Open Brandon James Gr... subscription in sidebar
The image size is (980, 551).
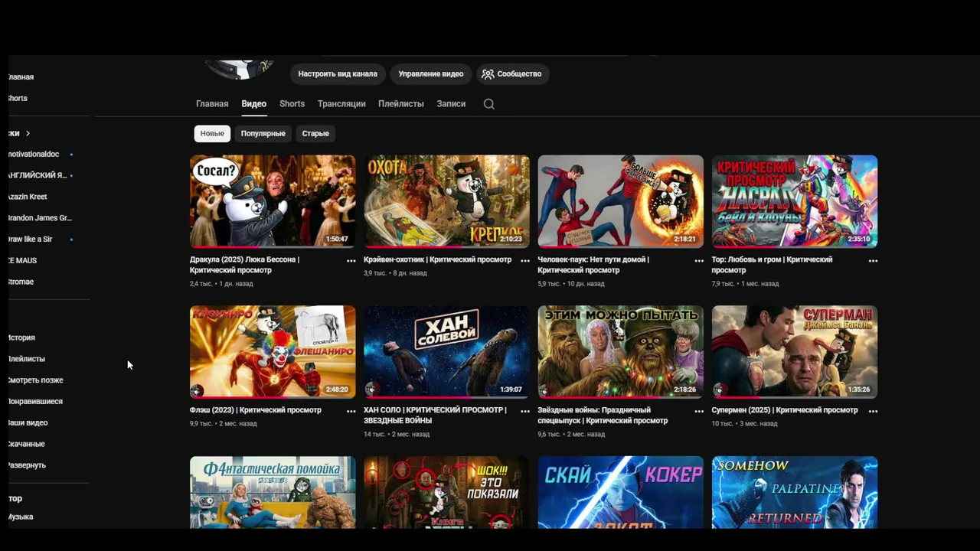40,218
